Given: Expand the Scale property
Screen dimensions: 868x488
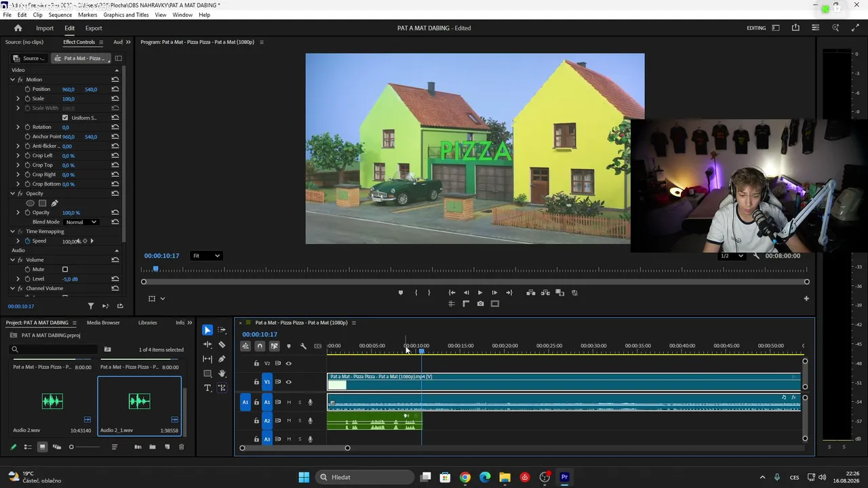Looking at the screenshot, I should (18, 99).
